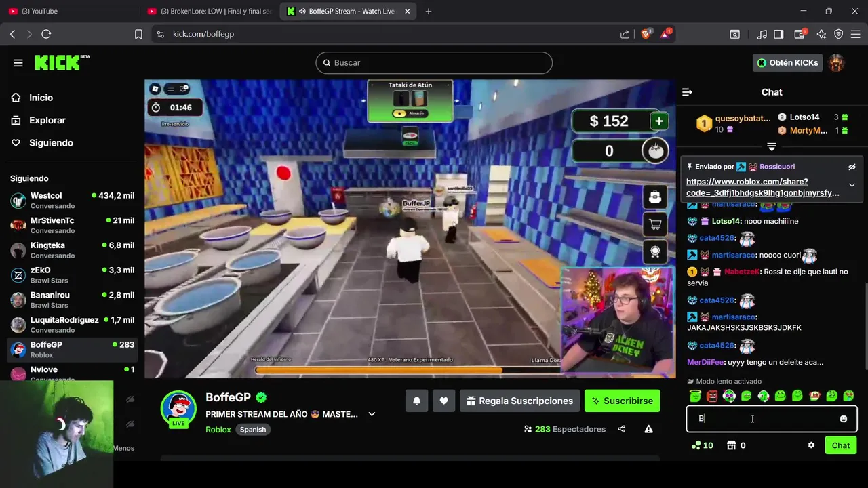Open BoffeGP channel avatar
This screenshot has height=488, width=868.
coord(178,407)
